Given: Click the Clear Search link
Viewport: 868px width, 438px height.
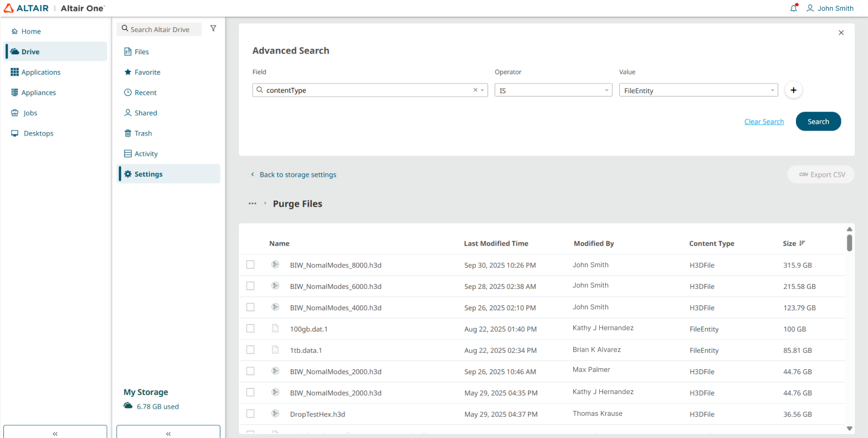Looking at the screenshot, I should tap(764, 122).
